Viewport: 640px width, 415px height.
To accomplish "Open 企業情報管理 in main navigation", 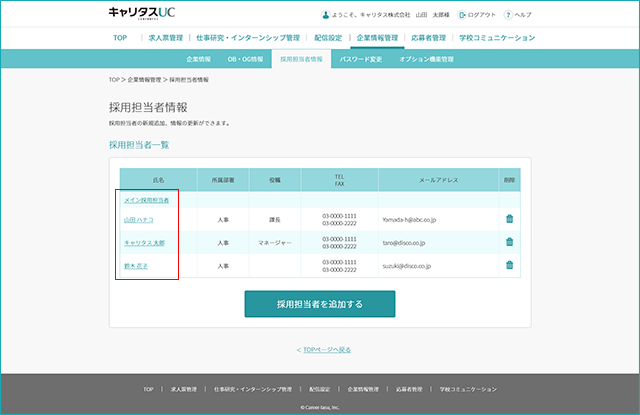I will point(377,38).
